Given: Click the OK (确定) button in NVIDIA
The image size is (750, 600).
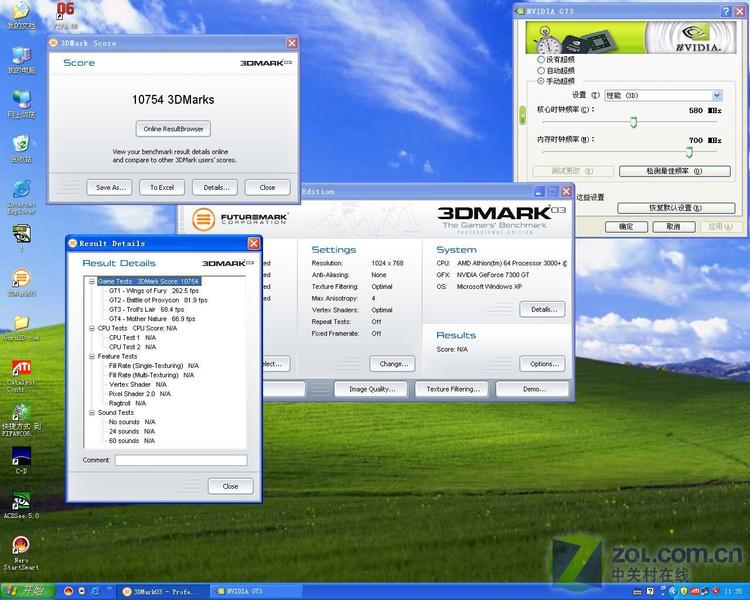Looking at the screenshot, I should coord(626,226).
